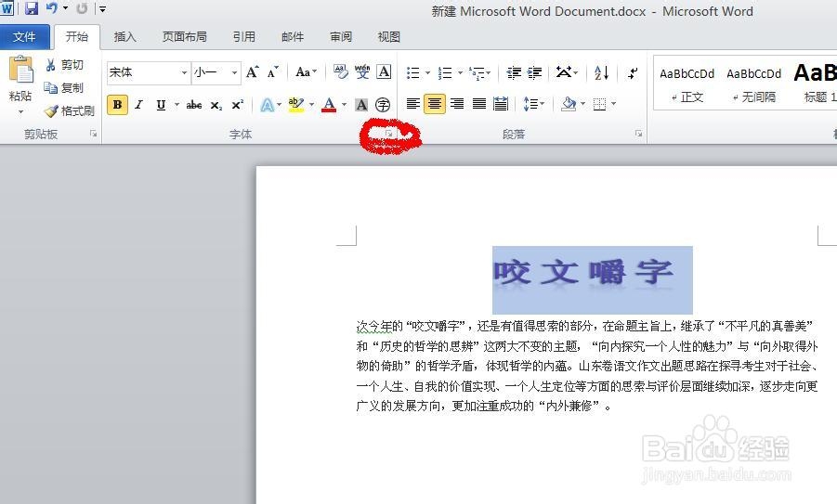Toggle Show/Hide paragraph marks
837x504 pixels.
(x=633, y=72)
